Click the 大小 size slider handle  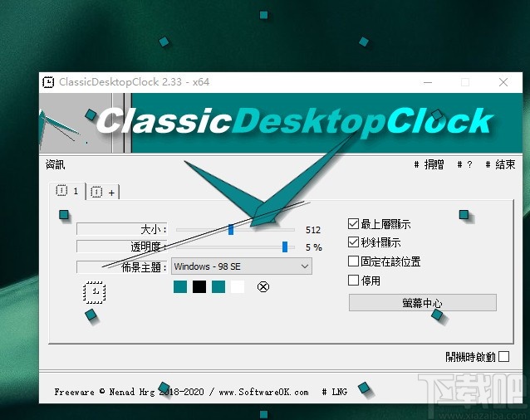(231, 230)
